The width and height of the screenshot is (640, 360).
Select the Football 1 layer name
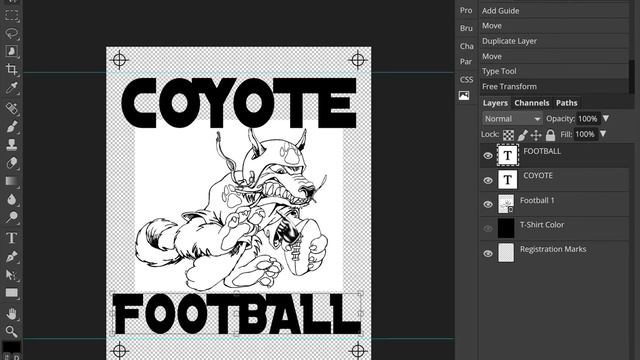coord(537,200)
